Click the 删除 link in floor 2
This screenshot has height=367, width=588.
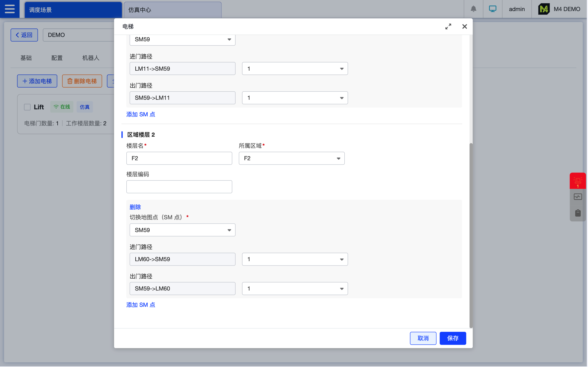coord(135,207)
